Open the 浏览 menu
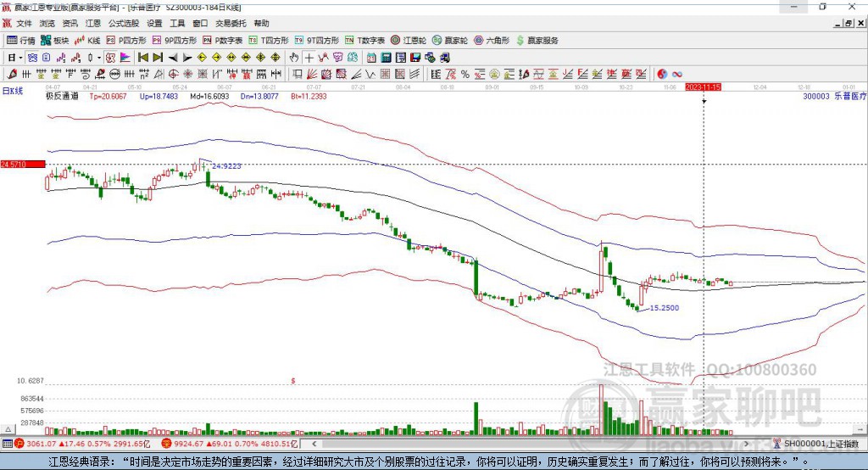 [47, 23]
